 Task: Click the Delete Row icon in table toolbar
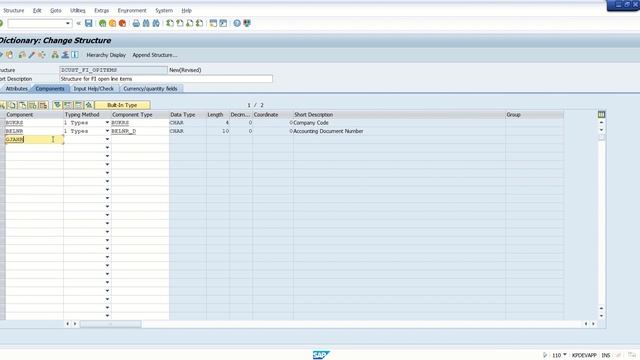pyautogui.click(x=43, y=105)
